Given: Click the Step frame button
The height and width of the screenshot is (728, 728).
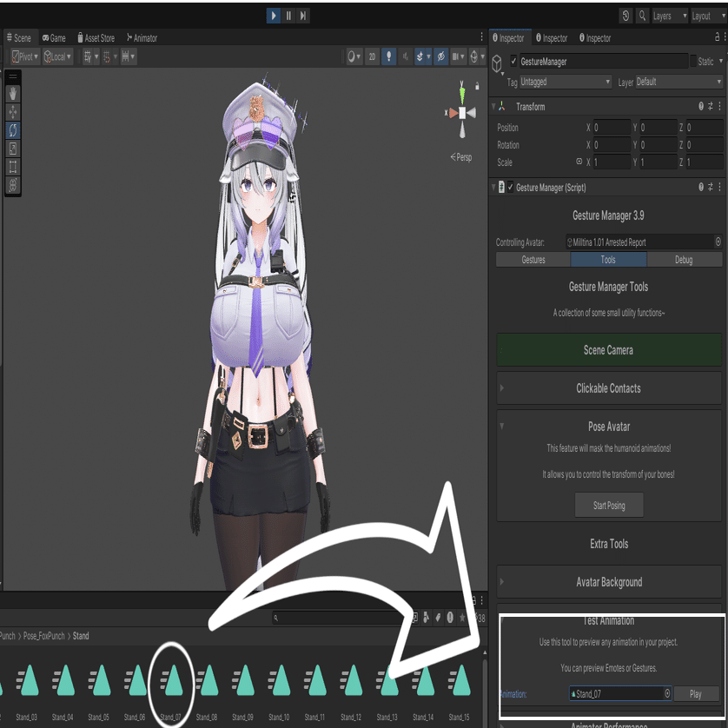Looking at the screenshot, I should pyautogui.click(x=302, y=16).
